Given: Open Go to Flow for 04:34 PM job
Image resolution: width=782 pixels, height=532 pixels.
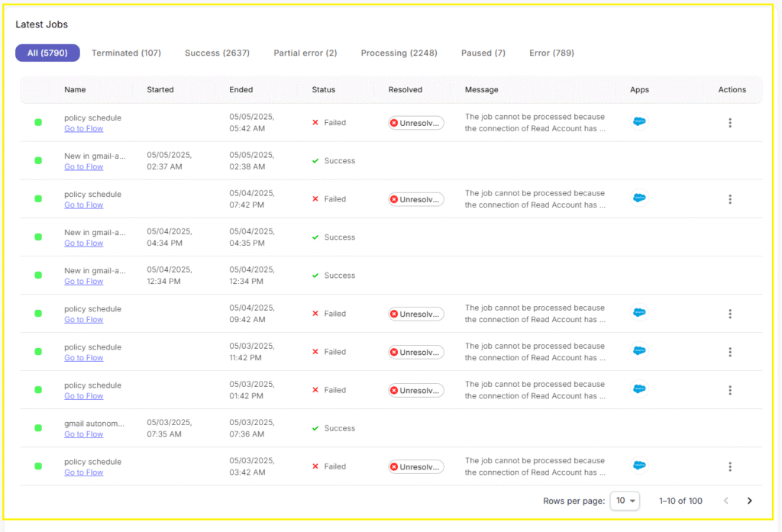Looking at the screenshot, I should pyautogui.click(x=84, y=243).
